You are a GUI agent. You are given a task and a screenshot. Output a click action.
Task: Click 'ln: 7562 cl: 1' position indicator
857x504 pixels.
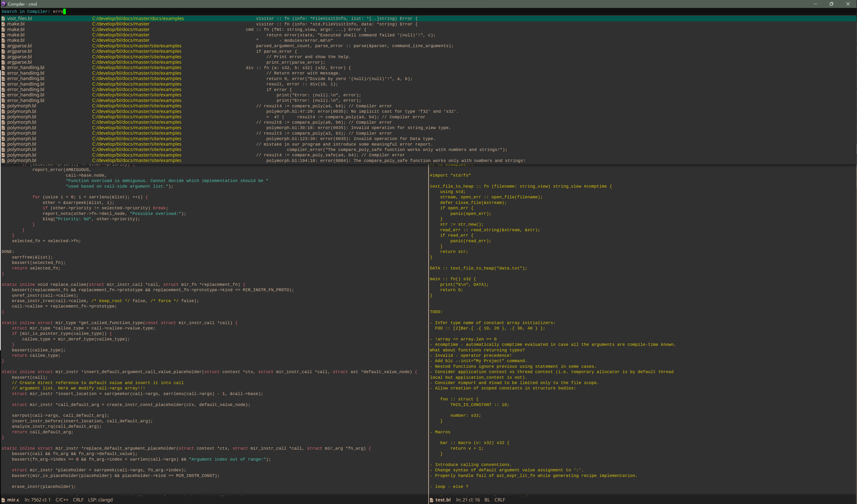tap(37, 500)
